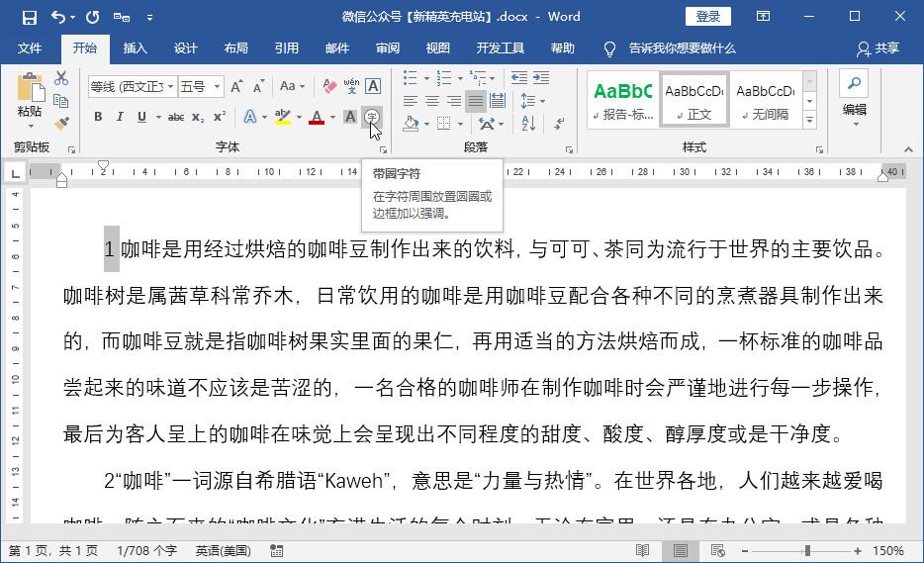Apply the Enclose Characters (带圈字符) tool
This screenshot has height=563, width=924.
[x=372, y=117]
